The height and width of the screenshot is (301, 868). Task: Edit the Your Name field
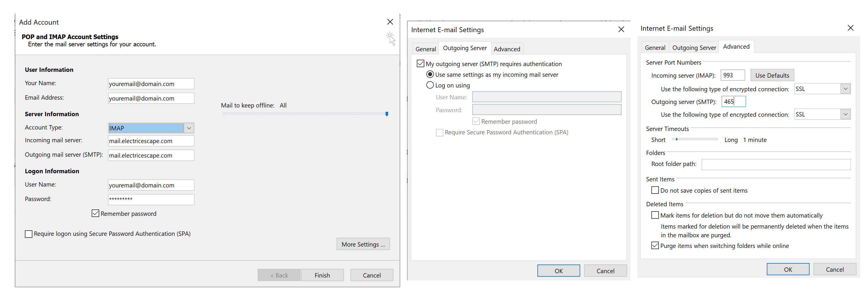click(151, 84)
